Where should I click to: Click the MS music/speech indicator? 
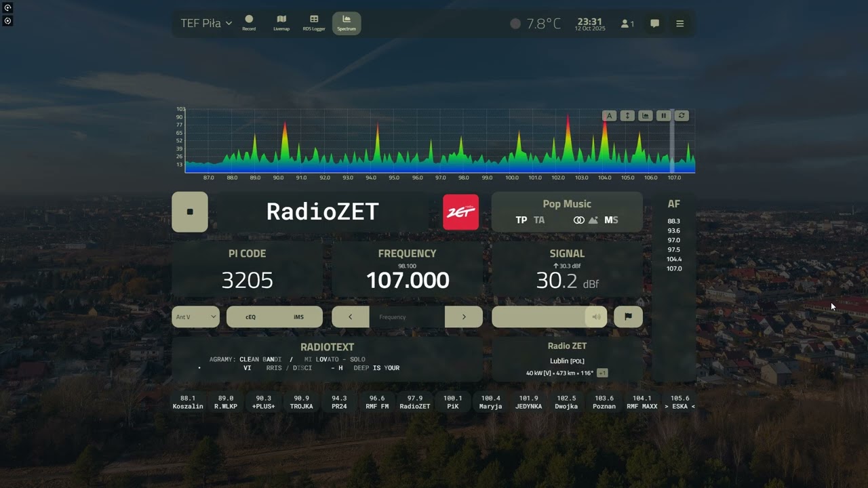point(611,220)
